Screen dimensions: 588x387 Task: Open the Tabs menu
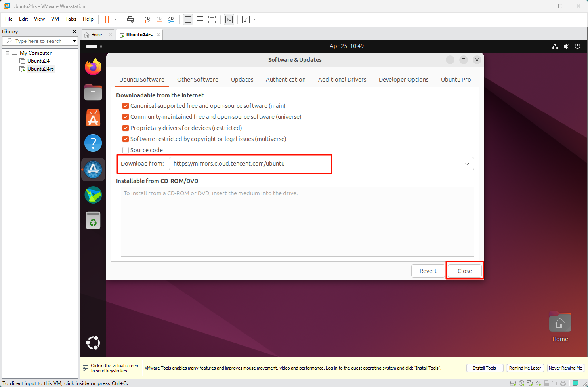71,19
